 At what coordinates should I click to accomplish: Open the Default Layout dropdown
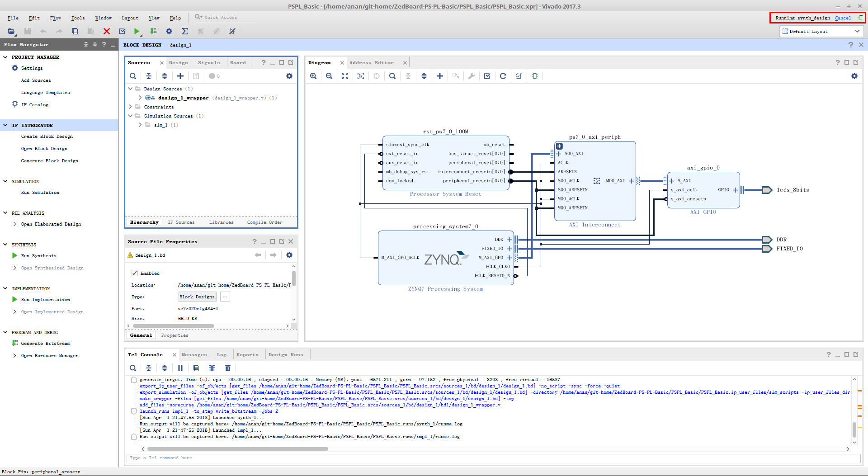[x=821, y=32]
